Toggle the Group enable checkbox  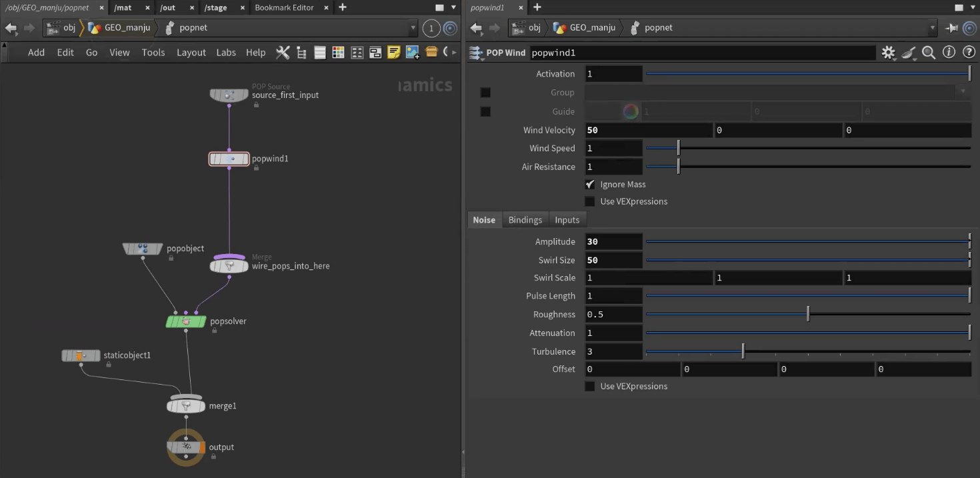(485, 93)
